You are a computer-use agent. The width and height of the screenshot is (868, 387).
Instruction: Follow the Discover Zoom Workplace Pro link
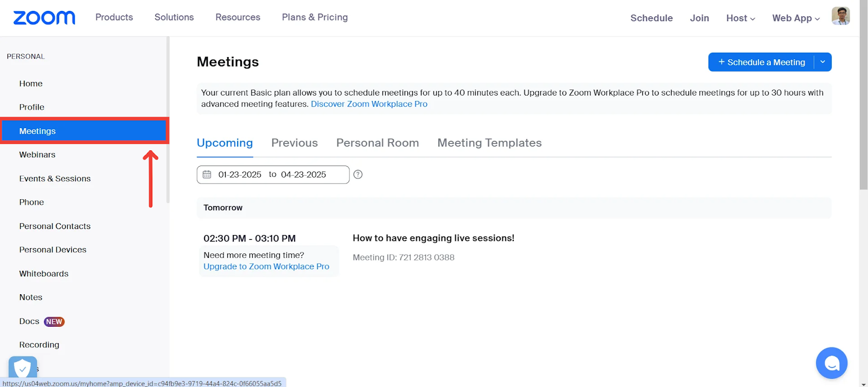pos(369,104)
